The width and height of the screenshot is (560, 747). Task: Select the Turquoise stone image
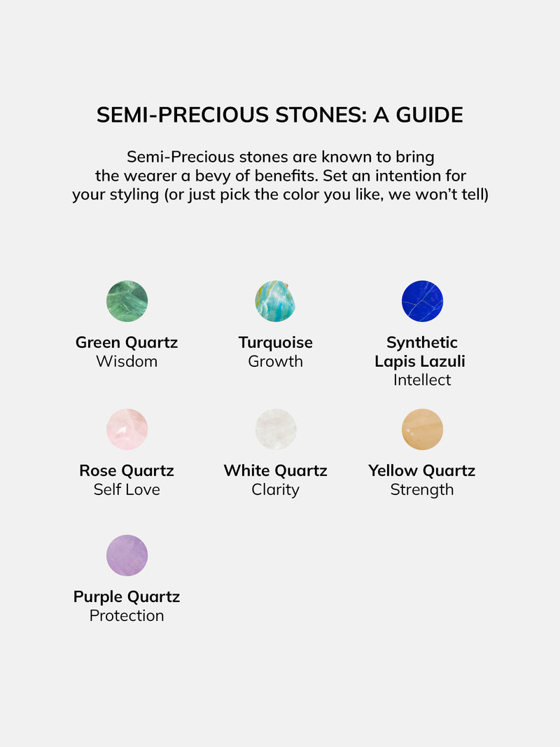pos(275,301)
